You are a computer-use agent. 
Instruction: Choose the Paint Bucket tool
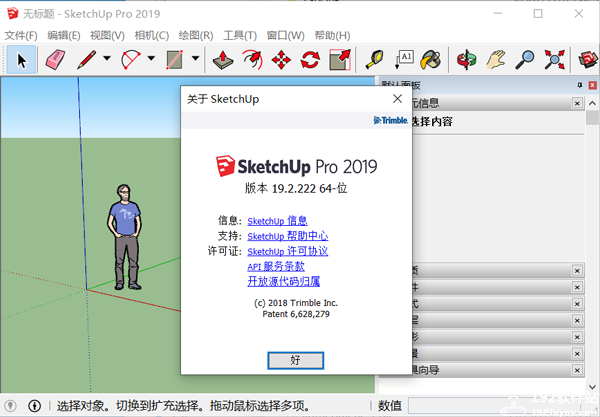click(430, 60)
